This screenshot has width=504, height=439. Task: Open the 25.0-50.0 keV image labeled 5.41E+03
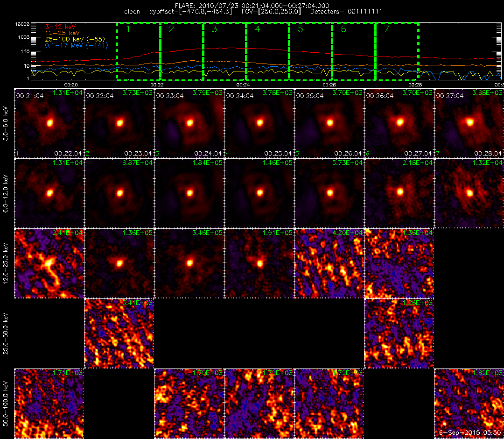[x=119, y=333]
